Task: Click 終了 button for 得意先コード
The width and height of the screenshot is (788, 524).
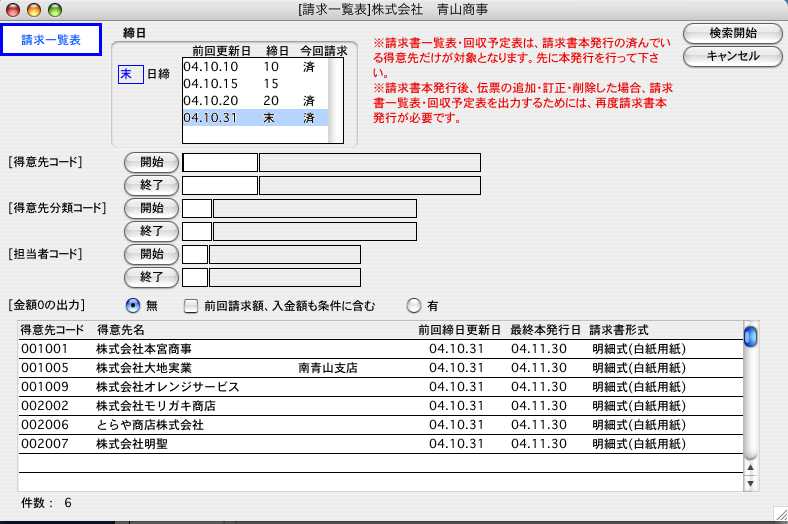Action: coord(151,185)
